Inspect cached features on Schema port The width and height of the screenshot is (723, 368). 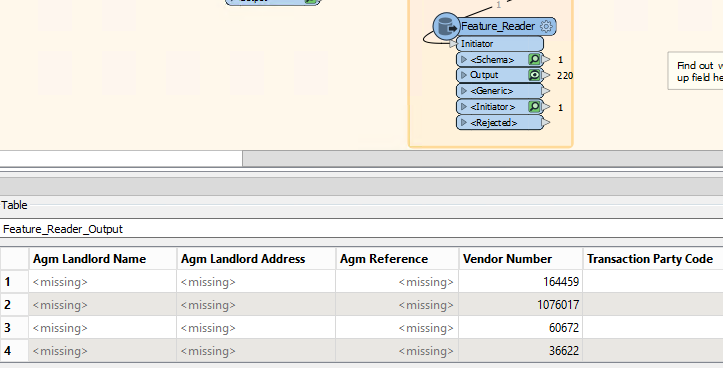tap(534, 59)
